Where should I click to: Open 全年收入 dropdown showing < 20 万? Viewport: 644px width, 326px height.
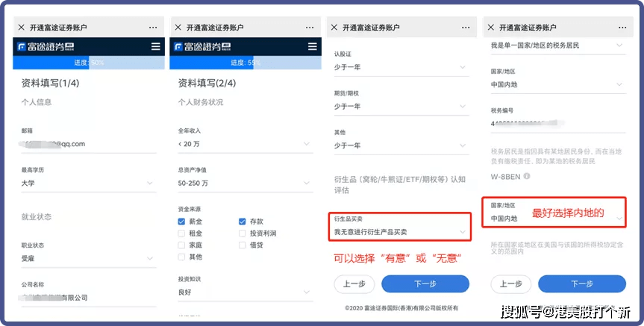pos(246,144)
